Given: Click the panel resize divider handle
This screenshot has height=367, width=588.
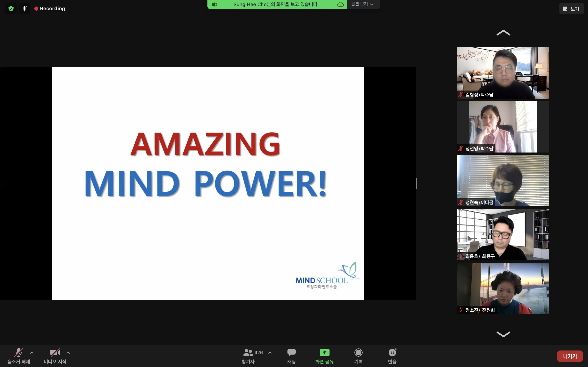Looking at the screenshot, I should [417, 183].
